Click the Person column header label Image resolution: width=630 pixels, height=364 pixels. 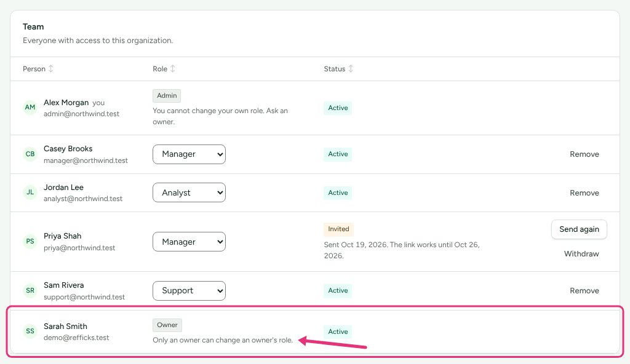point(34,69)
